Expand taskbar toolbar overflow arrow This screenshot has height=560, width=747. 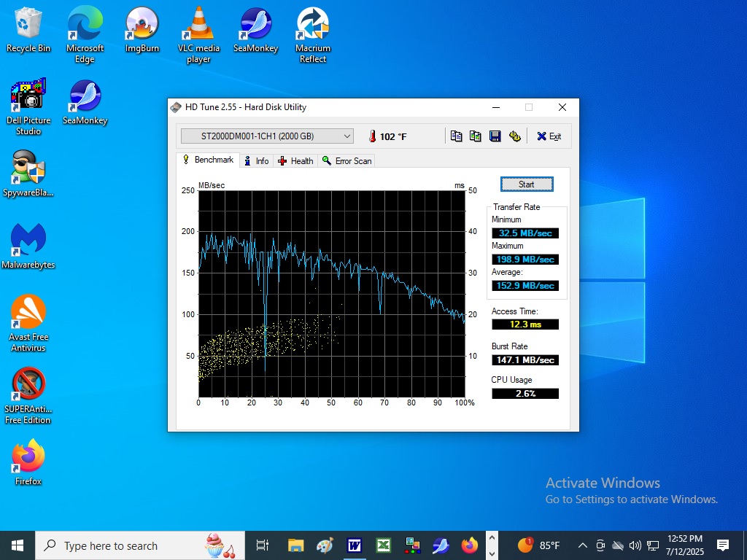[492, 545]
